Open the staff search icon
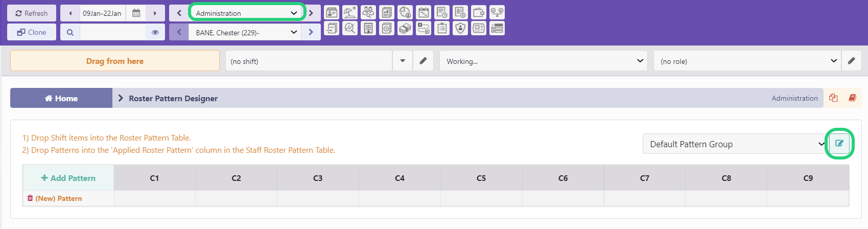 point(368,12)
